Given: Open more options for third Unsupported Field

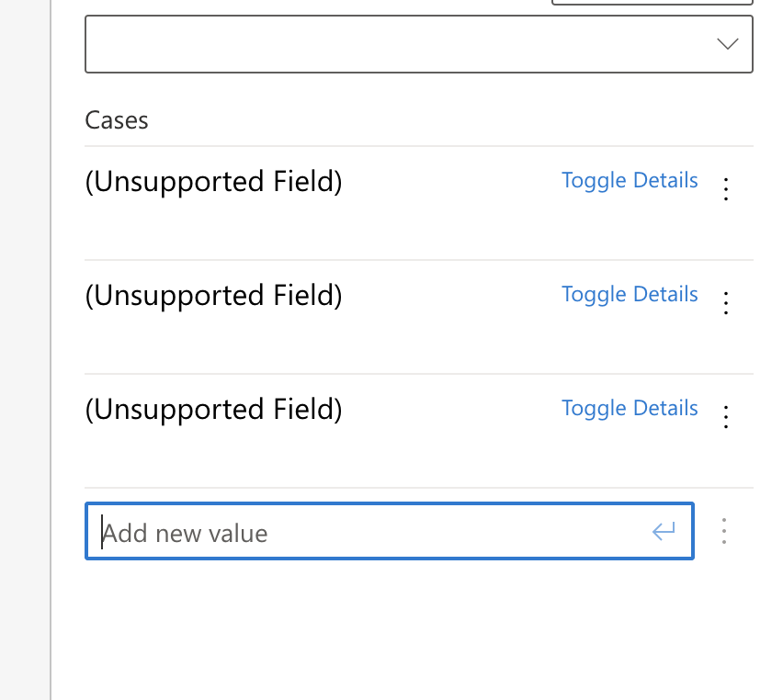Looking at the screenshot, I should click(x=726, y=417).
